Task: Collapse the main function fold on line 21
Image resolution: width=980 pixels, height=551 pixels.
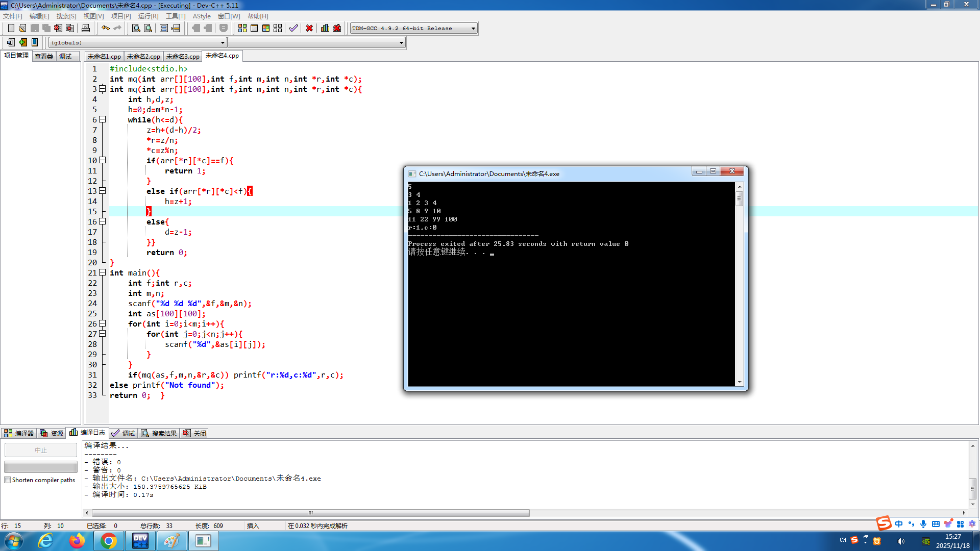Action: (x=102, y=272)
